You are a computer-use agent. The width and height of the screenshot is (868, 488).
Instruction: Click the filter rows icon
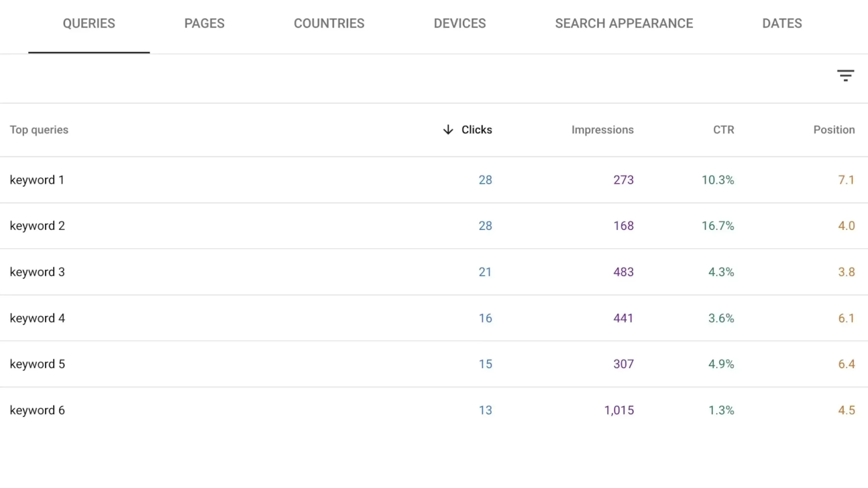[x=845, y=75]
